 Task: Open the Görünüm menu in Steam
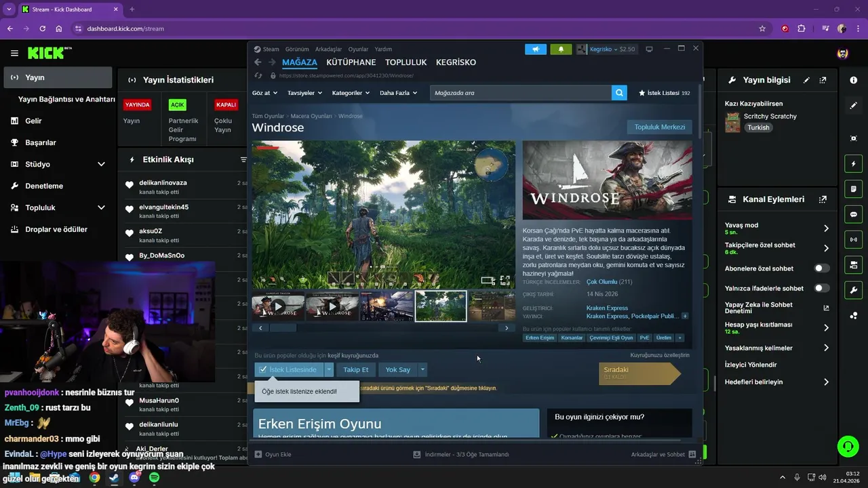(297, 49)
